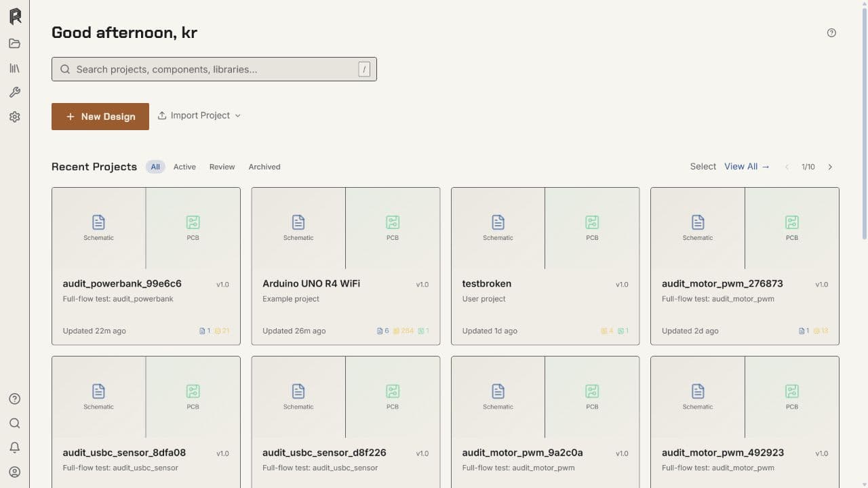Open PCB icon of audit_motor_pwm_276873

click(x=792, y=222)
